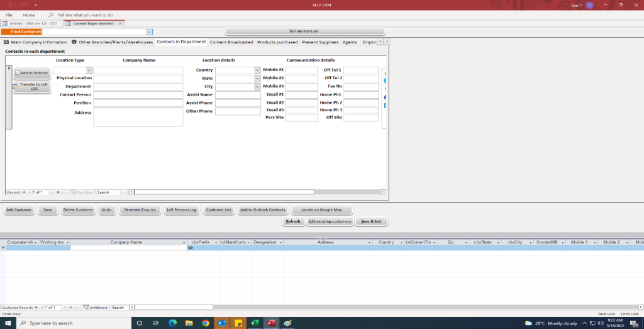This screenshot has width=644, height=329.
Task: Open Outlook from the taskbar
Action: (222, 323)
